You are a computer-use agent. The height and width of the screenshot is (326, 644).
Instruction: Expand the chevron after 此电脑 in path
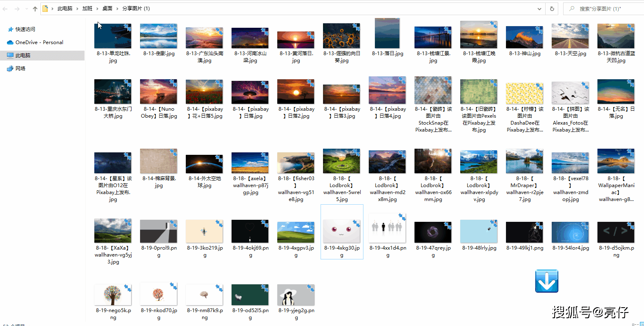click(x=77, y=9)
